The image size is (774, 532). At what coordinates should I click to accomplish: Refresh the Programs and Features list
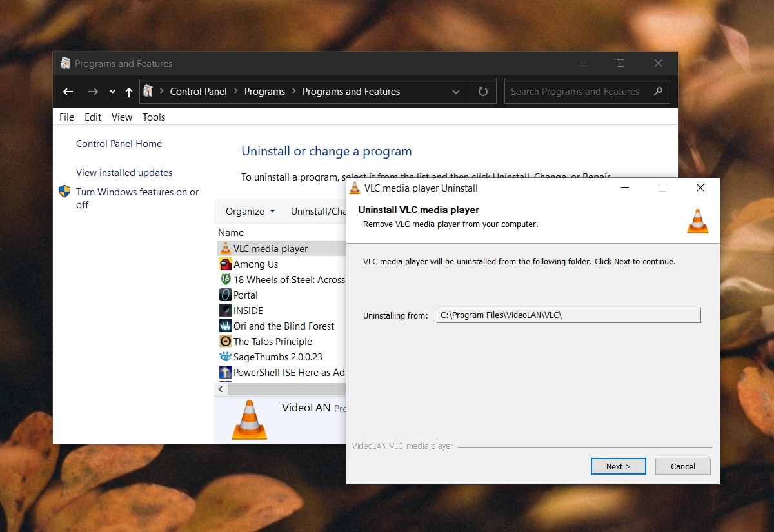(483, 92)
